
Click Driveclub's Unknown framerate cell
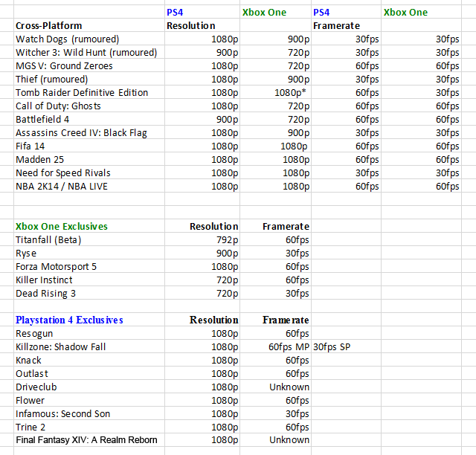point(275,387)
